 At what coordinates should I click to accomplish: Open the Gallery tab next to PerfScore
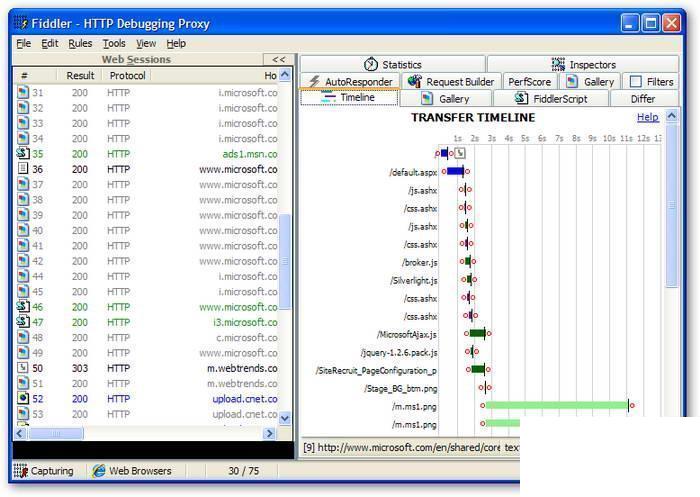[x=590, y=81]
